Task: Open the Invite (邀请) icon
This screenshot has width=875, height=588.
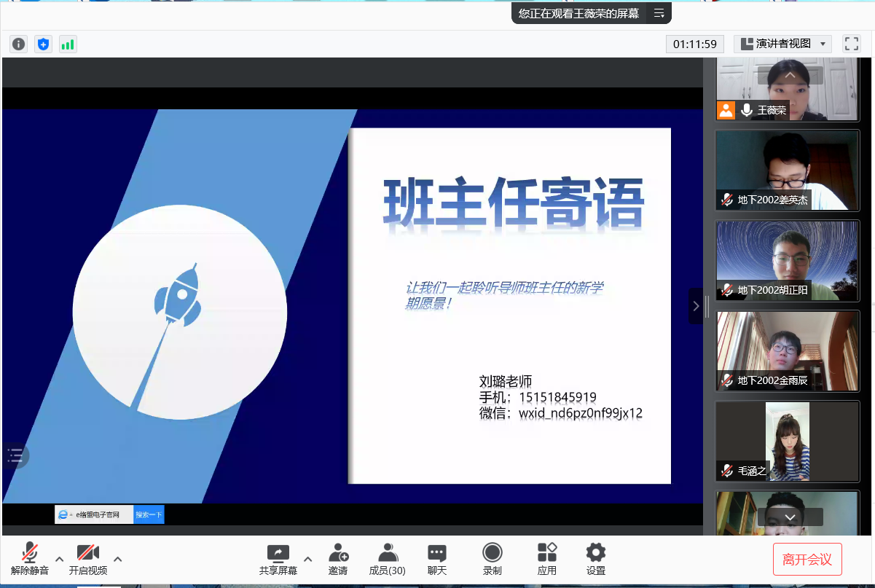Action: coord(337,559)
